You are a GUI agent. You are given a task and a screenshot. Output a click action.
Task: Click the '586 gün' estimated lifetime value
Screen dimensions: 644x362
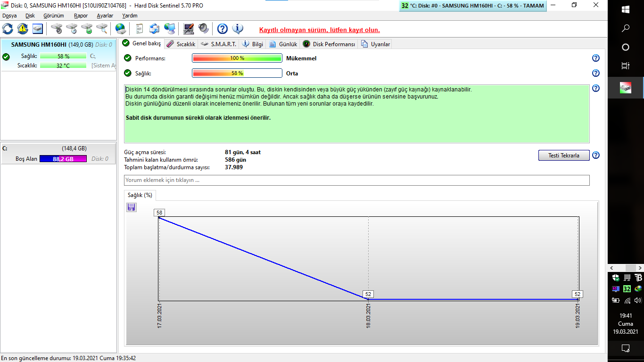coord(236,160)
